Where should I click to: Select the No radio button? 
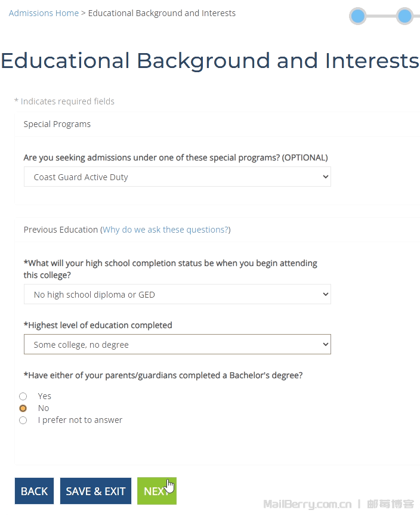(x=23, y=408)
